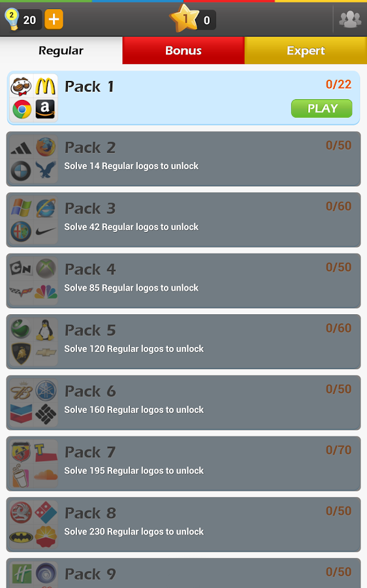This screenshot has height=588, width=367.
Task: Open the friends icon in top bar
Action: point(350,19)
